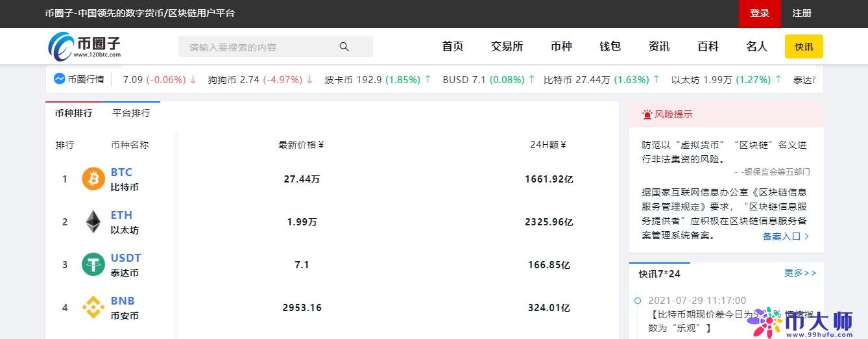
Task: Switch to the 平台排行 tab
Action: [131, 113]
